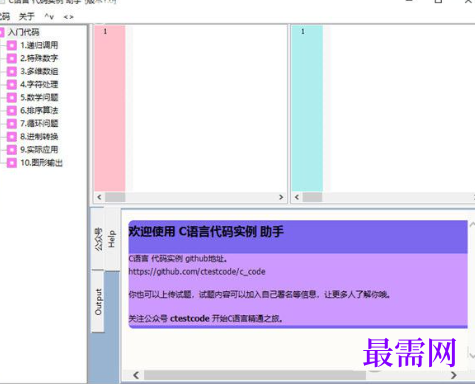Click the pink icon beside 7.循环问题
Screen dimensions: 475x384
[12, 124]
